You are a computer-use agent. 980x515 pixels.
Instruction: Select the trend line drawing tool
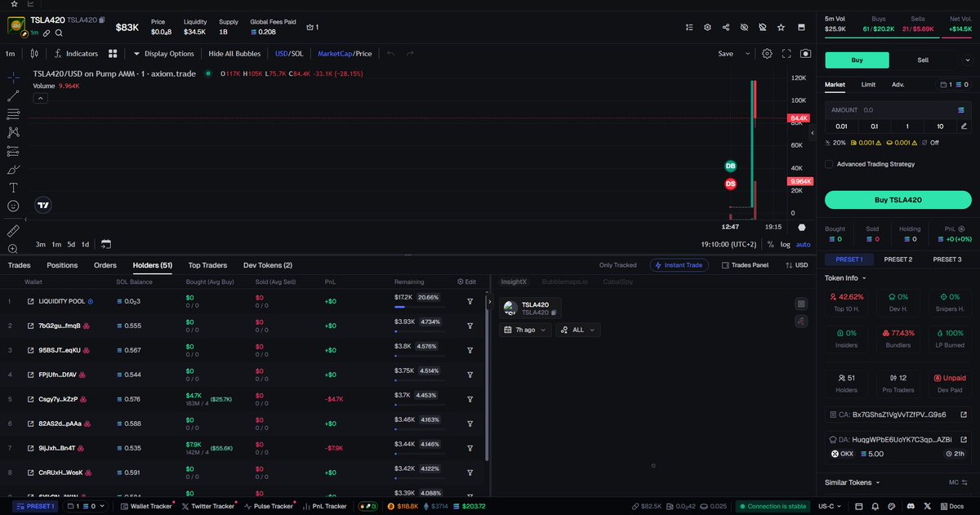[13, 95]
